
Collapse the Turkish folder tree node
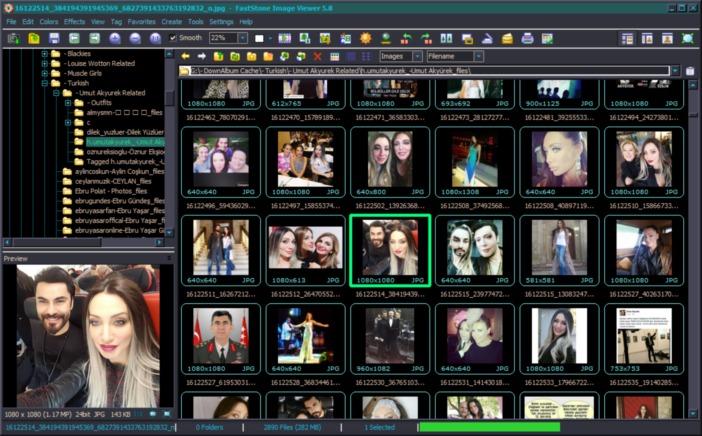(45, 83)
